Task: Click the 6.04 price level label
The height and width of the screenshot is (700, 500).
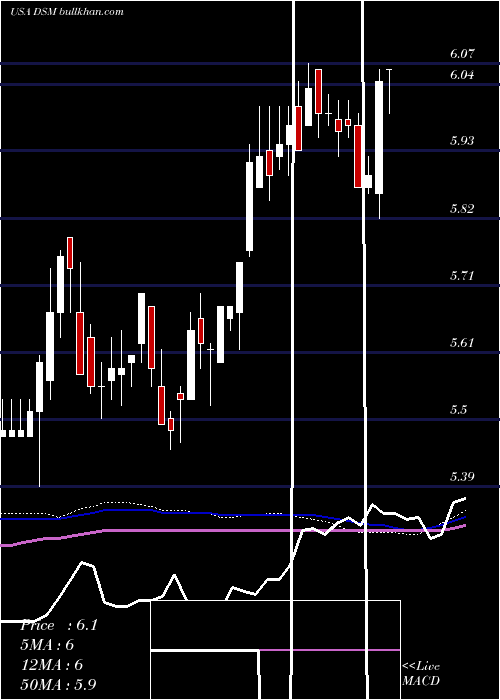Action: 462,75
